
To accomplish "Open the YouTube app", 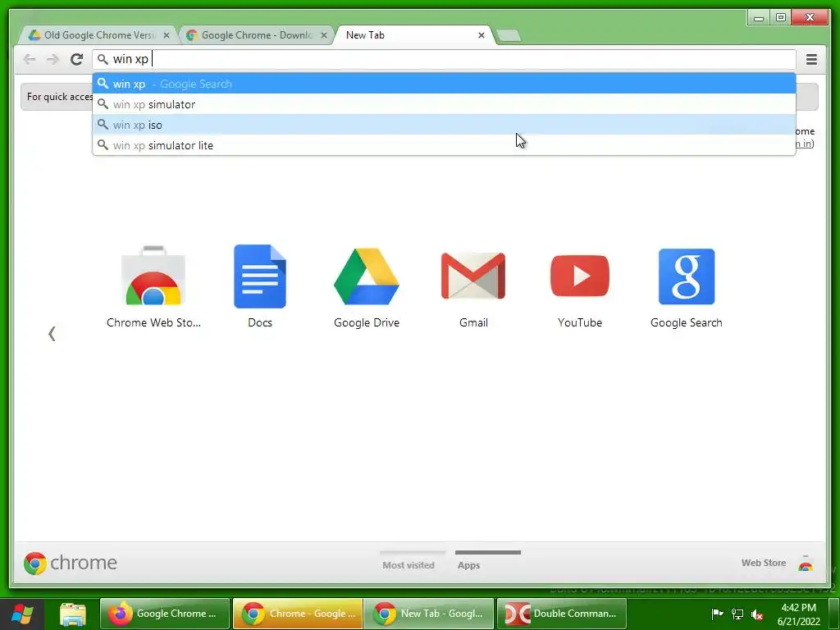I will point(580,276).
